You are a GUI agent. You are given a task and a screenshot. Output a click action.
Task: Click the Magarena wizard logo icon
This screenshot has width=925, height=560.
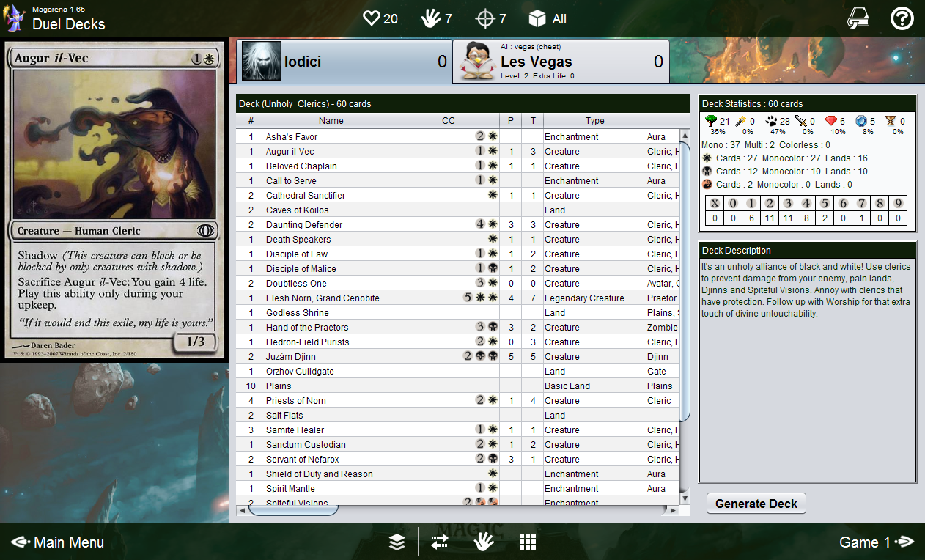pyautogui.click(x=15, y=18)
